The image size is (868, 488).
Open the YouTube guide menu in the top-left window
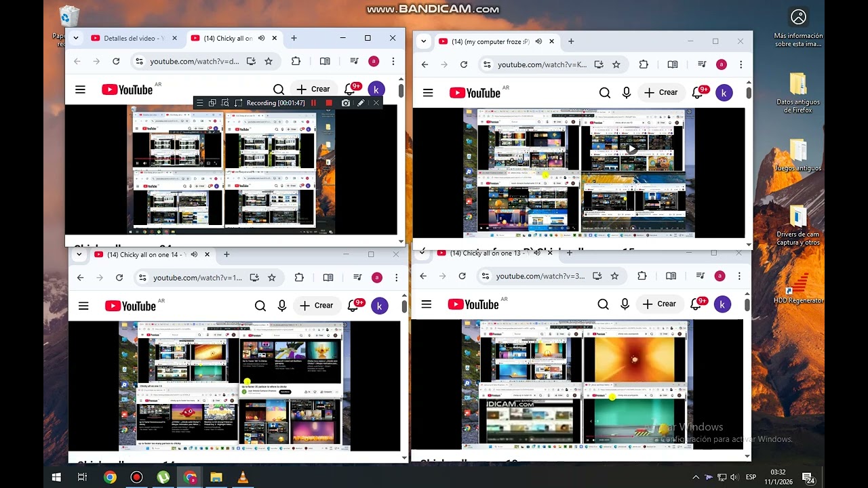pos(80,89)
